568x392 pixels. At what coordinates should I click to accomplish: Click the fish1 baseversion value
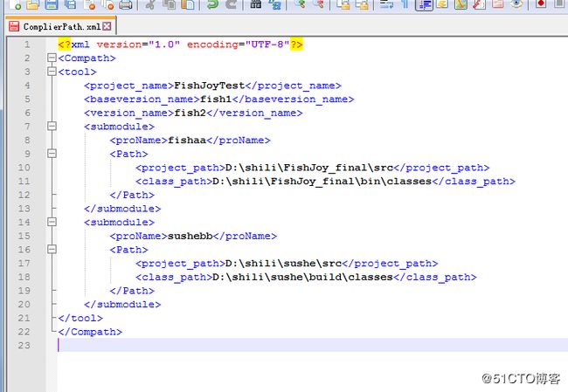click(216, 100)
